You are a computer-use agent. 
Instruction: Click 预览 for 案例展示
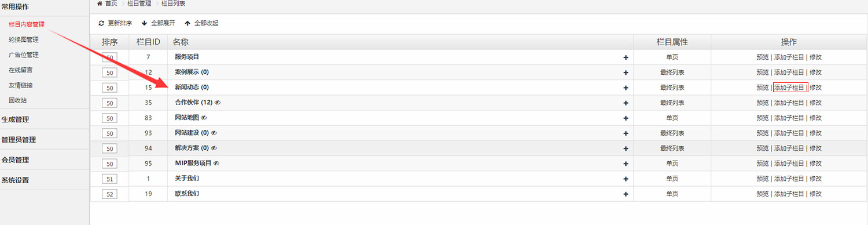763,72
